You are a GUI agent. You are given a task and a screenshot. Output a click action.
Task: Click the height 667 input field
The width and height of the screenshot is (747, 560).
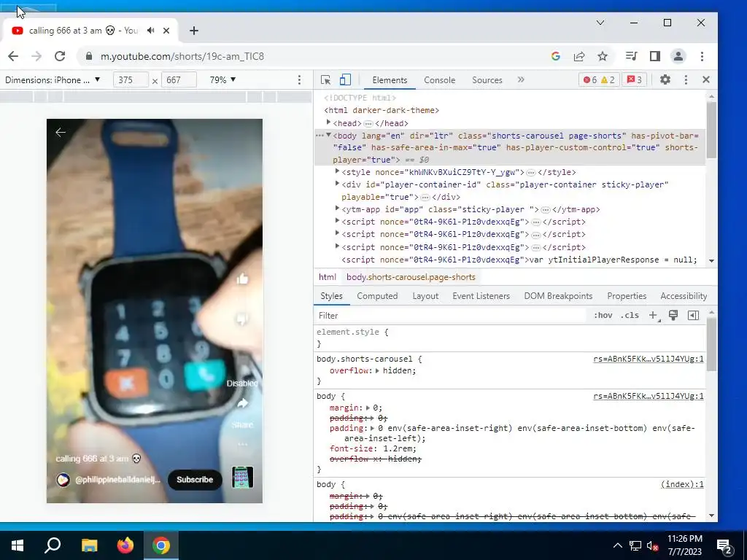pyautogui.click(x=179, y=80)
